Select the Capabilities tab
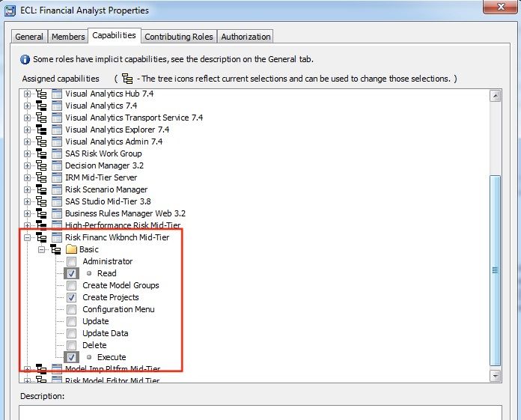521x420 pixels. point(115,35)
